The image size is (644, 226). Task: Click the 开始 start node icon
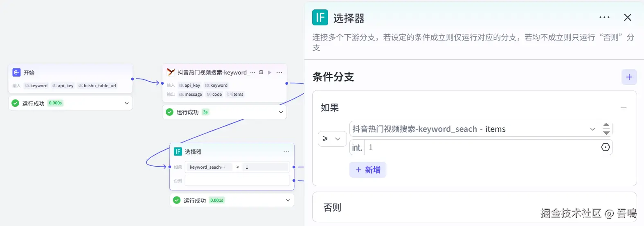click(16, 72)
